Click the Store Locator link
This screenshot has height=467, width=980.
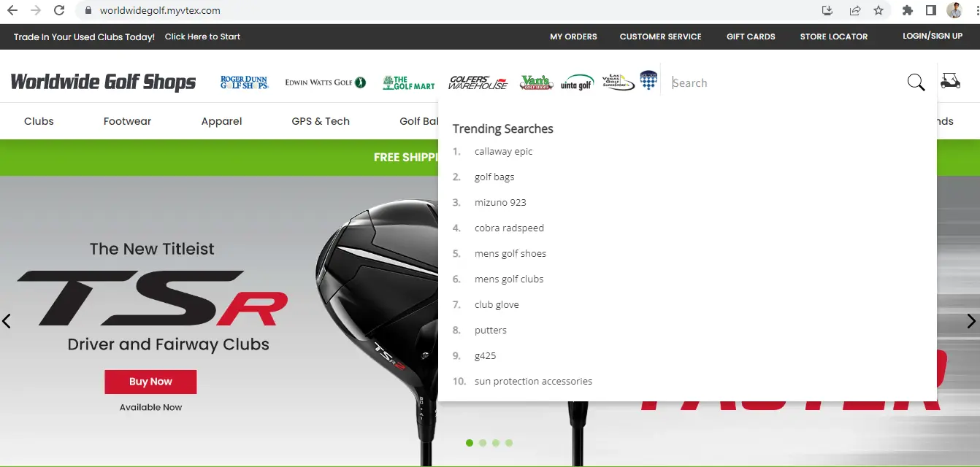(833, 36)
